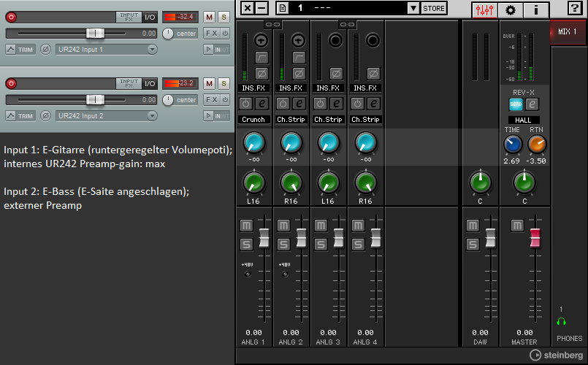Image resolution: width=588 pixels, height=365 pixels.
Task: Toggle envelope icon on UR242 Input 1 track
Action: (x=10, y=50)
